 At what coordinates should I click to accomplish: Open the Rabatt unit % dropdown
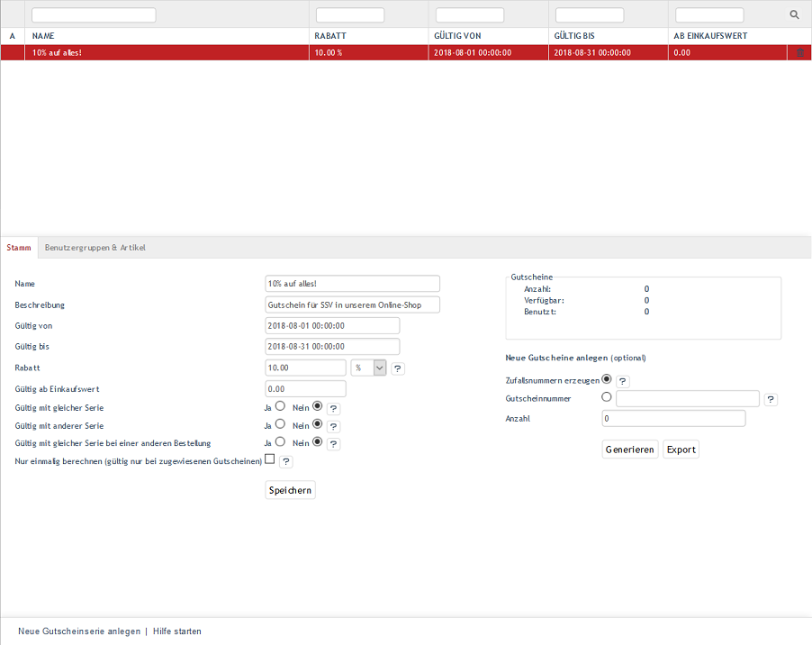point(368,368)
